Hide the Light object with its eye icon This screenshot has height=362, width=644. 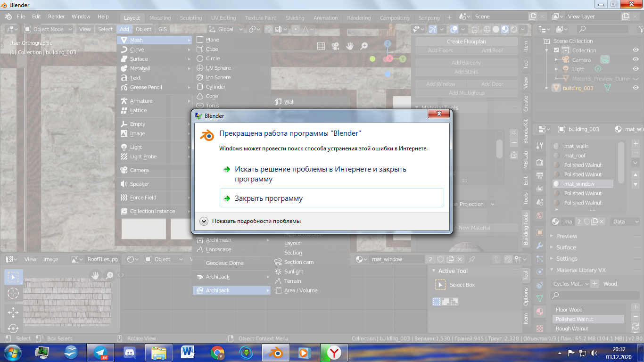(x=636, y=69)
